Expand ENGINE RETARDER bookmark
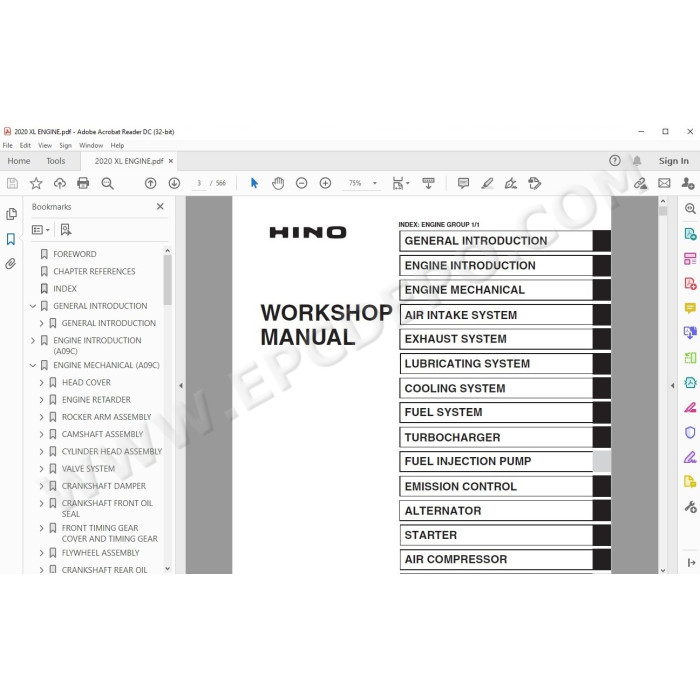This screenshot has width=700, height=700. [x=42, y=400]
